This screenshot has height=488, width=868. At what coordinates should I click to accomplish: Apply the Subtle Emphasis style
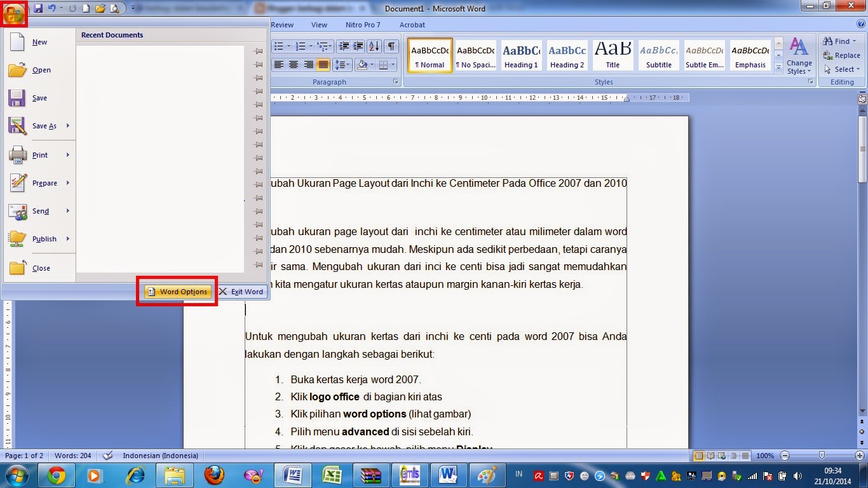705,56
